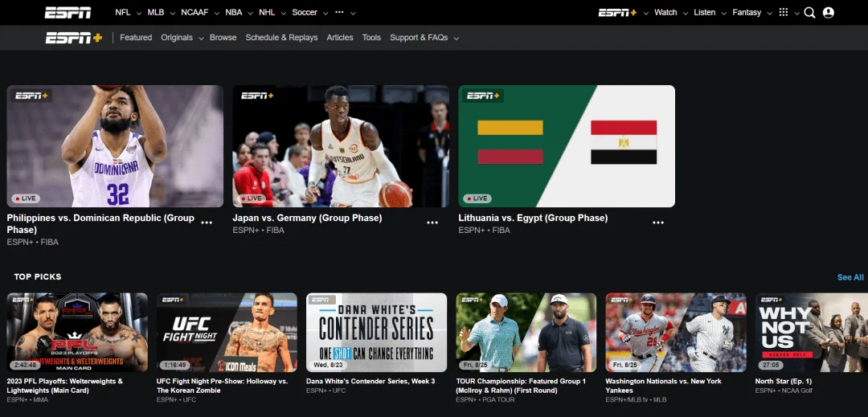This screenshot has height=417, width=868.
Task: Click UFC Fight Night Pre-Show title text
Action: (222, 386)
